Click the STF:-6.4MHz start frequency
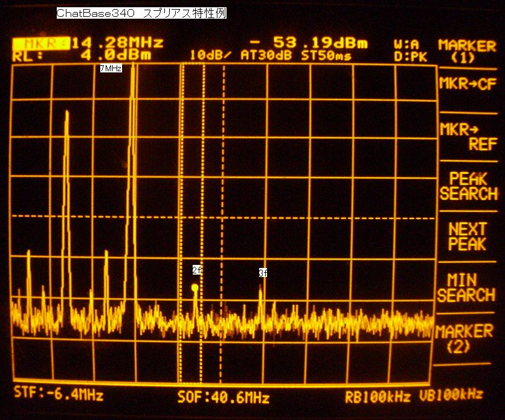 point(59,394)
